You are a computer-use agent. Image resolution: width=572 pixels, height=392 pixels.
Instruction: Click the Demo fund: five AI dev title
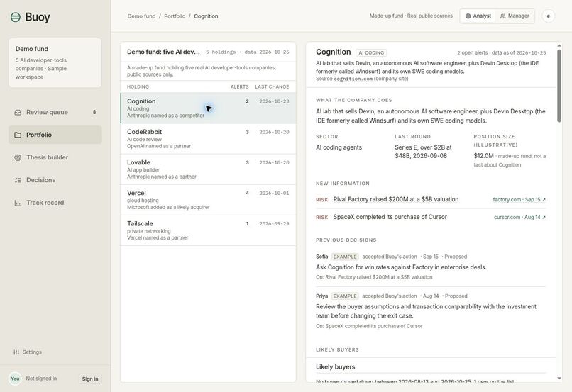point(163,52)
